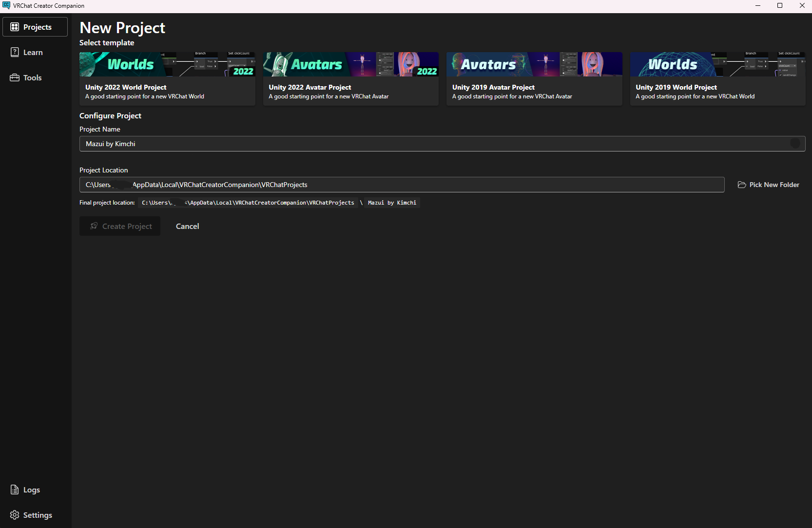Open the Tools section in the sidebar
Image resolution: width=812 pixels, height=528 pixels.
pyautogui.click(x=35, y=77)
